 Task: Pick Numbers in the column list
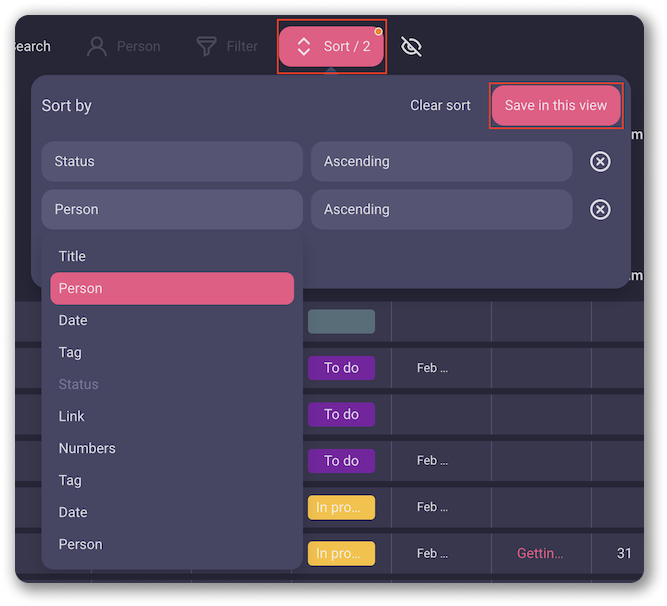coord(87,448)
